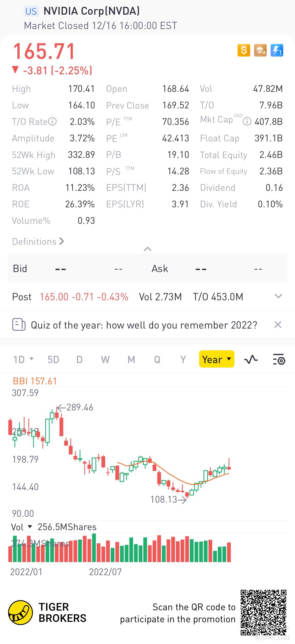Expand the Post market row

(278, 296)
